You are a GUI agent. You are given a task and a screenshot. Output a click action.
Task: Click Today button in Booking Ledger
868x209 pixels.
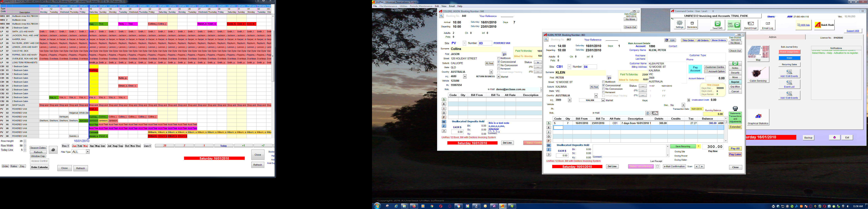click(223, 146)
